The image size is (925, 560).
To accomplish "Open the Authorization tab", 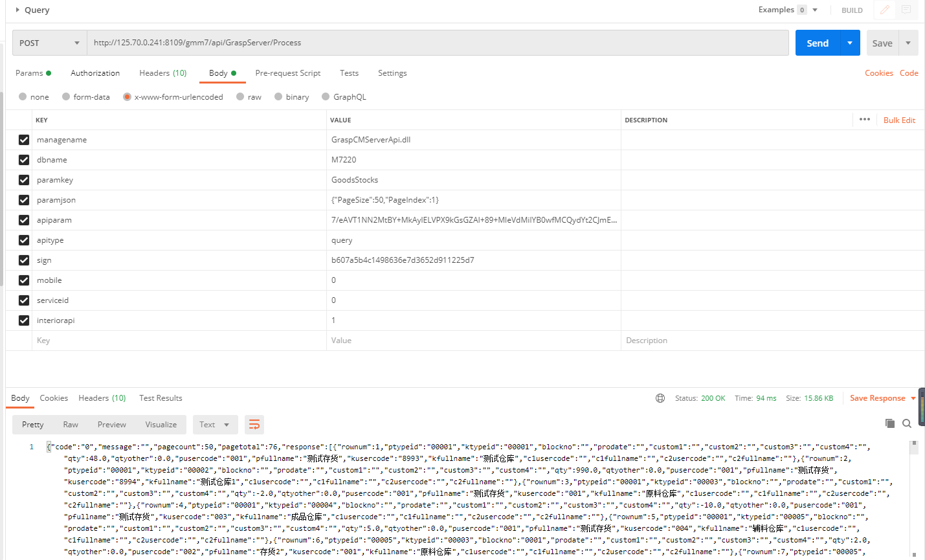I will point(95,73).
